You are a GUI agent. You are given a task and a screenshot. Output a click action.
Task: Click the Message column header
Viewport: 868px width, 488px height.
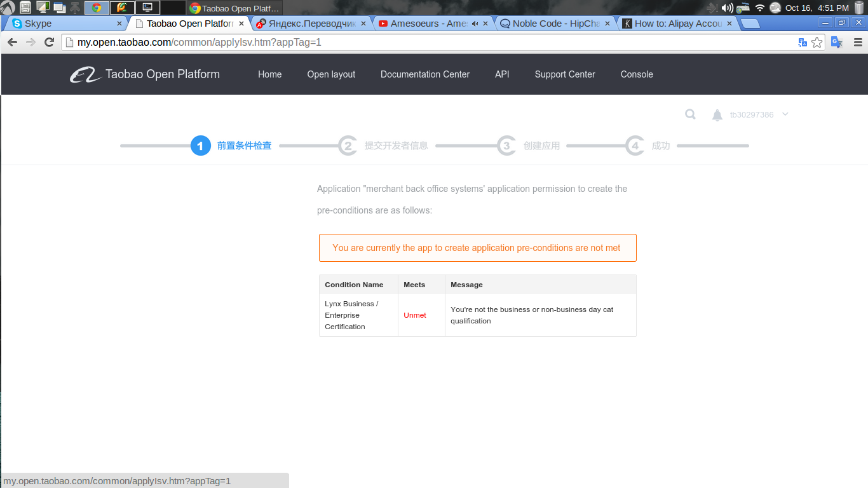click(540, 285)
